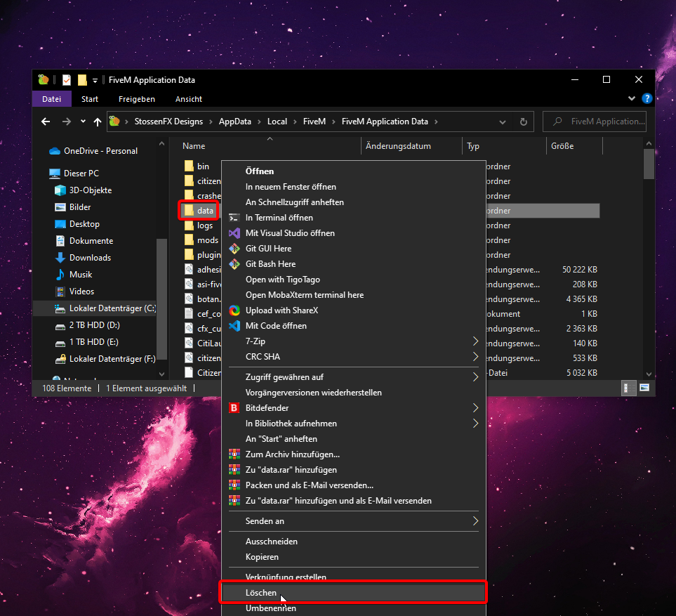Click the Visual Studio icon in context menu
Image resolution: width=676 pixels, height=616 pixels.
[x=234, y=233]
